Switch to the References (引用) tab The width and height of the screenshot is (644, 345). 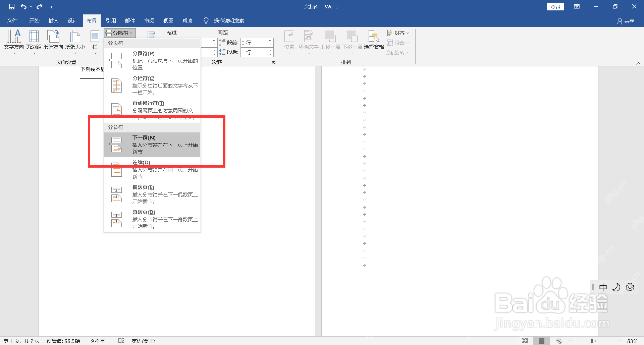click(111, 21)
